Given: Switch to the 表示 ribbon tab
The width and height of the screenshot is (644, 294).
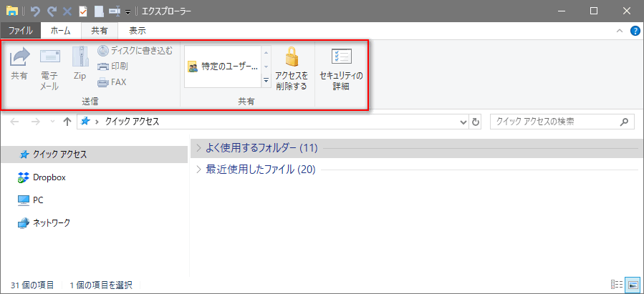Looking at the screenshot, I should click(x=138, y=31).
